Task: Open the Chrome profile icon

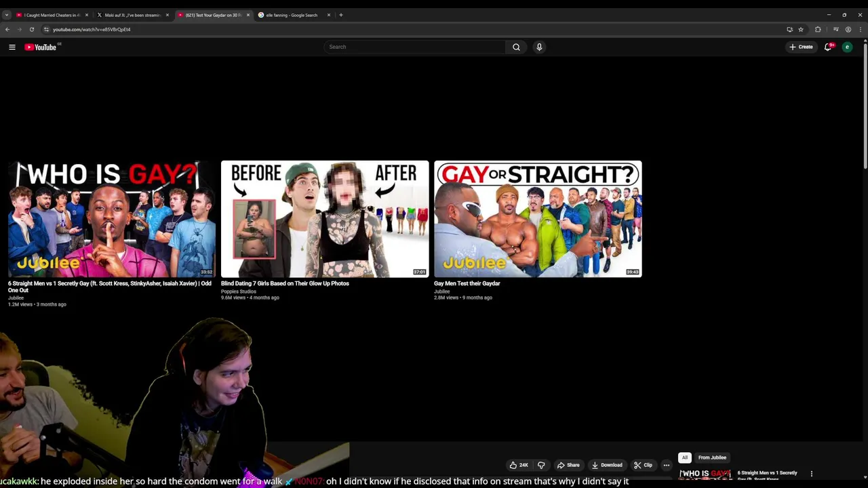Action: [x=848, y=29]
